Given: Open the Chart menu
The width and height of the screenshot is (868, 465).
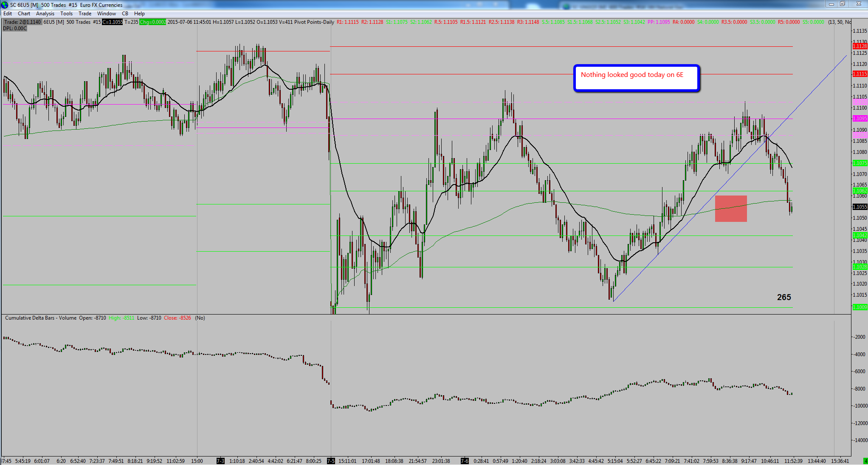Looking at the screenshot, I should click(24, 14).
